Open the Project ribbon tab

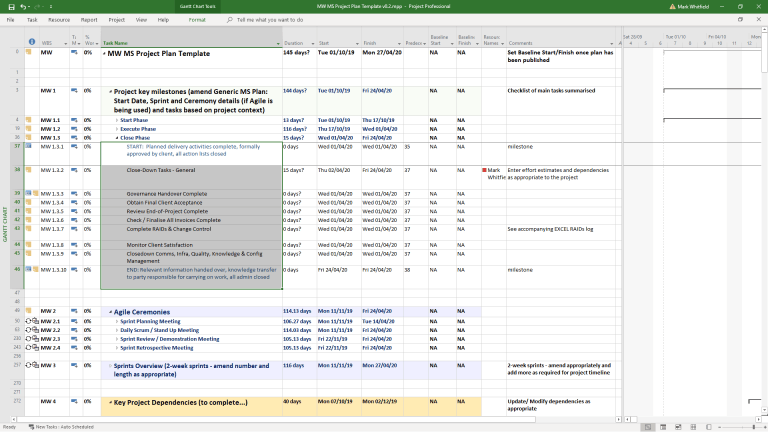[117, 20]
